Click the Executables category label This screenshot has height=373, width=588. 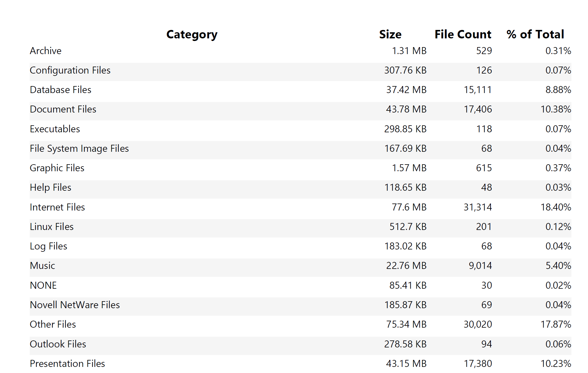pos(54,129)
